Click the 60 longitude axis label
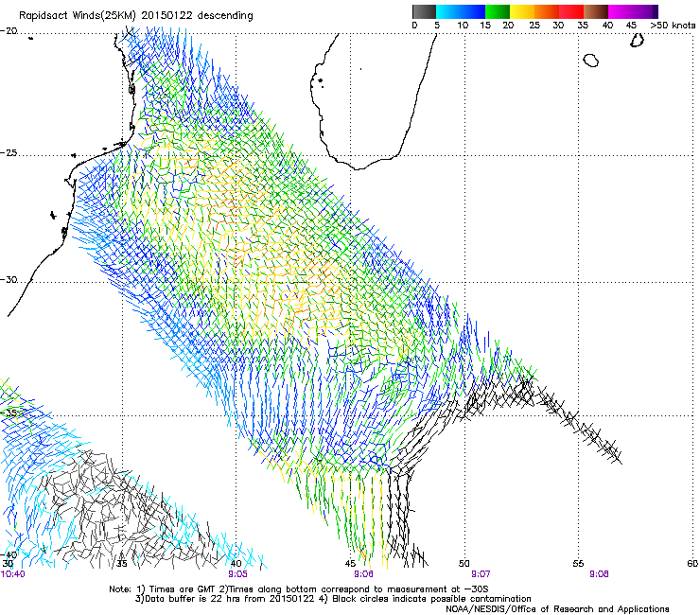 692,564
